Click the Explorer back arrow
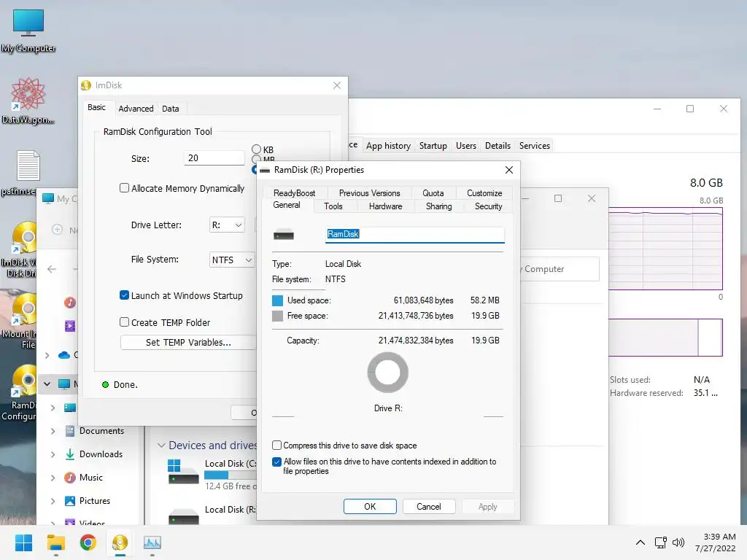Screen dimensions: 747x560 [x=52, y=270]
